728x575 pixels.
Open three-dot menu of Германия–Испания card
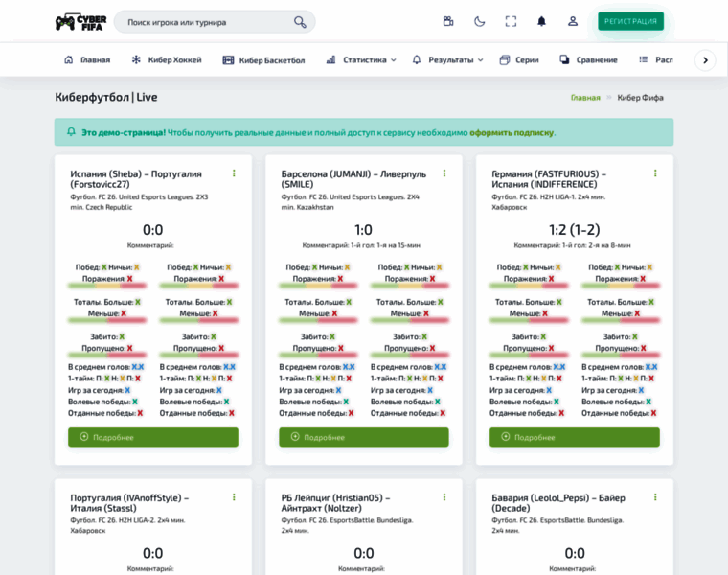click(x=655, y=173)
